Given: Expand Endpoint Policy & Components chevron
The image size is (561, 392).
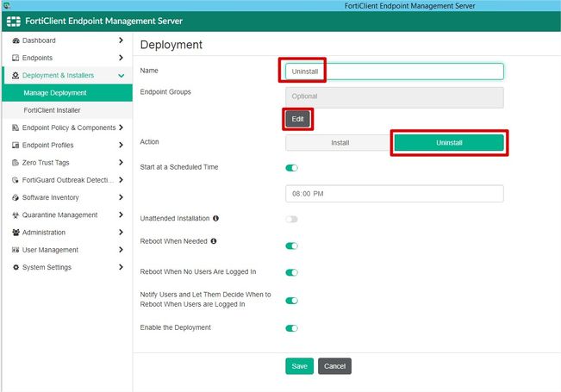Looking at the screenshot, I should click(x=121, y=128).
